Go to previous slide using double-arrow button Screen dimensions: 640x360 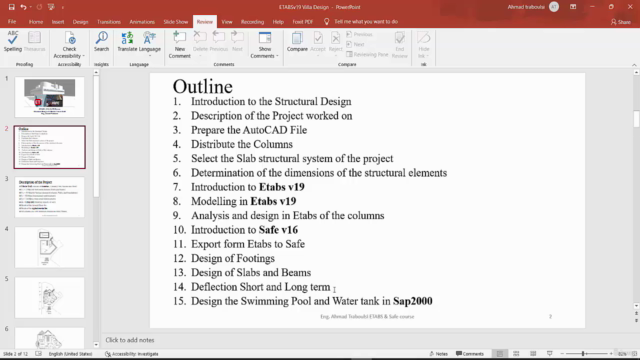click(x=636, y=313)
